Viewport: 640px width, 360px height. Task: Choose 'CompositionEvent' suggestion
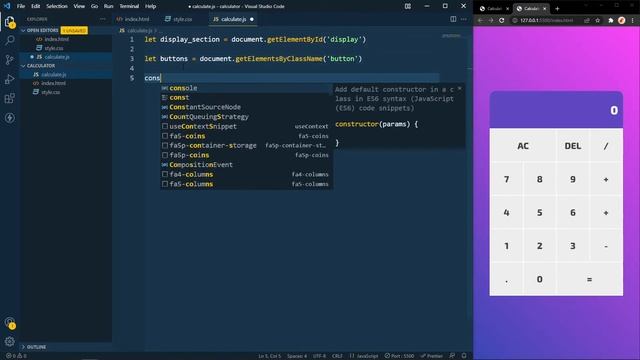point(247,164)
